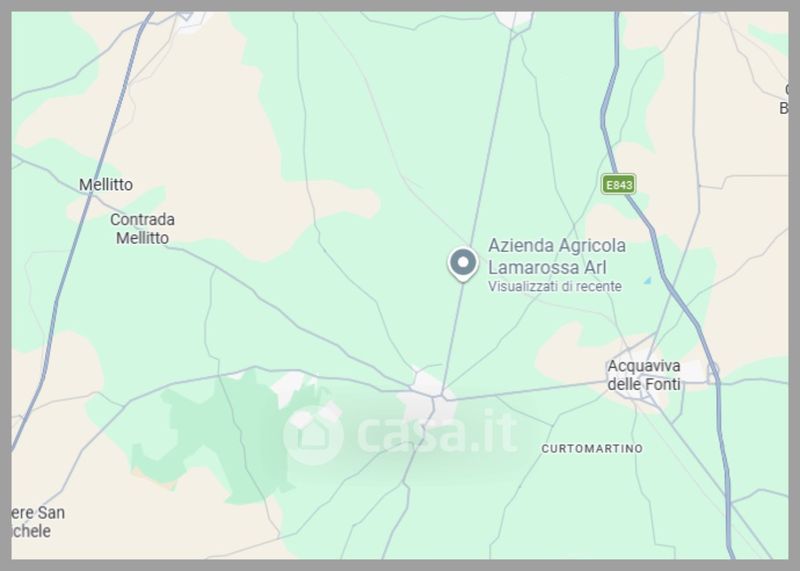Viewport: 800px width, 571px height.
Task: Click the Acquaviva delle Fonti town label
Action: click(x=644, y=375)
